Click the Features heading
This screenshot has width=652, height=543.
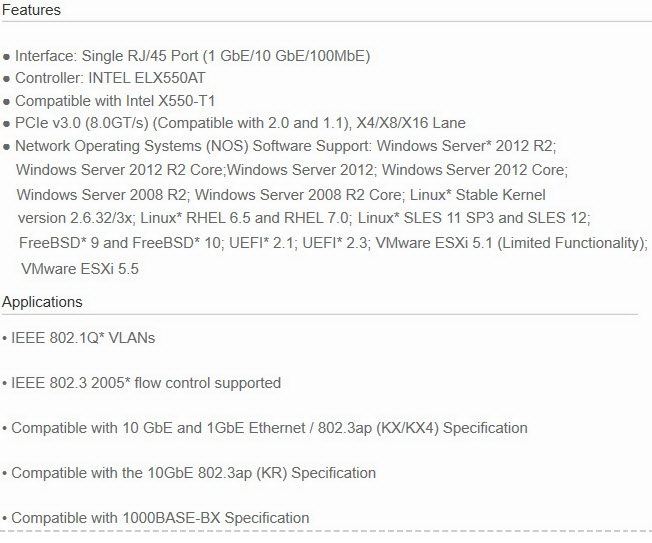31,10
